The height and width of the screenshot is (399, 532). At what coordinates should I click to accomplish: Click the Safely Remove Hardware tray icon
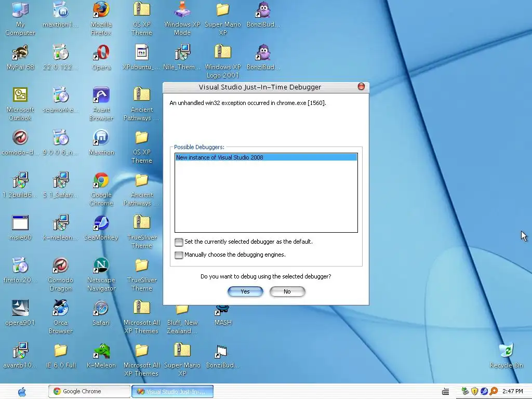[x=465, y=391]
